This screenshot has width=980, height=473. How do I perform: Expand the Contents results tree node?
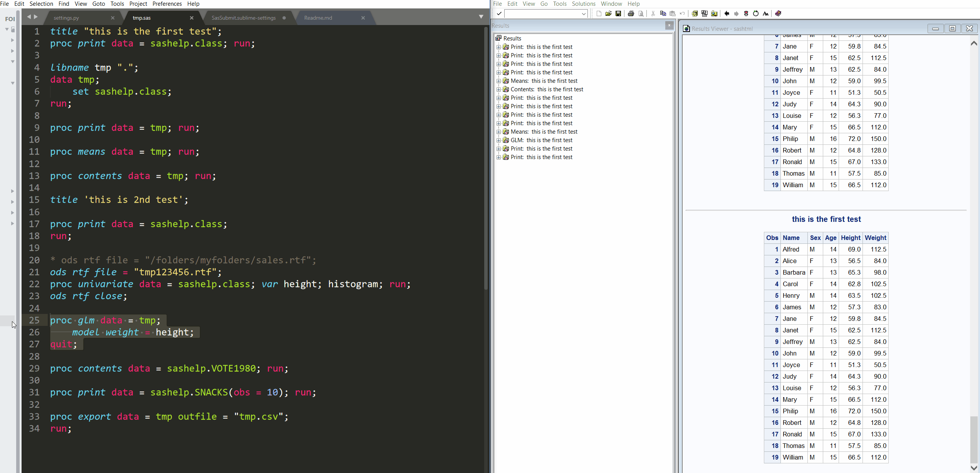pos(498,89)
